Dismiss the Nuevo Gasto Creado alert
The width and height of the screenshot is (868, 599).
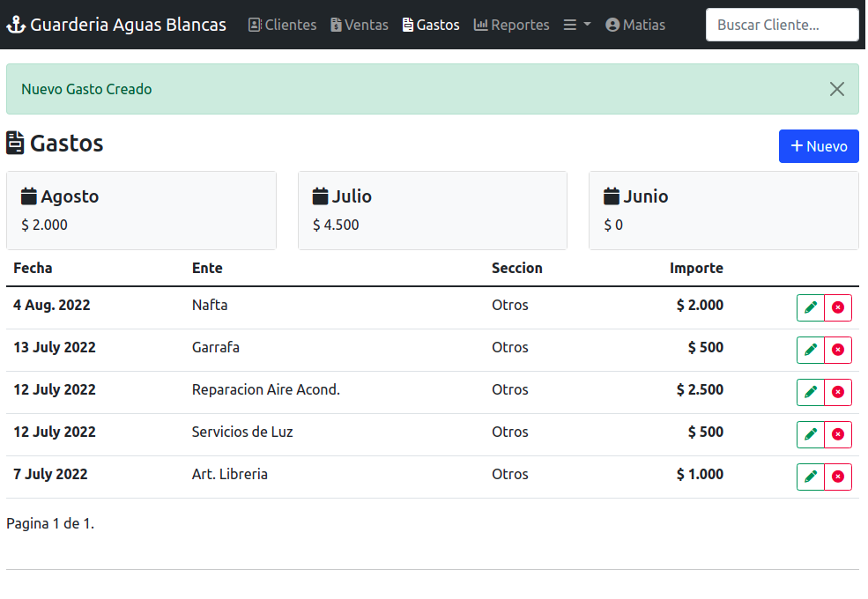[837, 89]
